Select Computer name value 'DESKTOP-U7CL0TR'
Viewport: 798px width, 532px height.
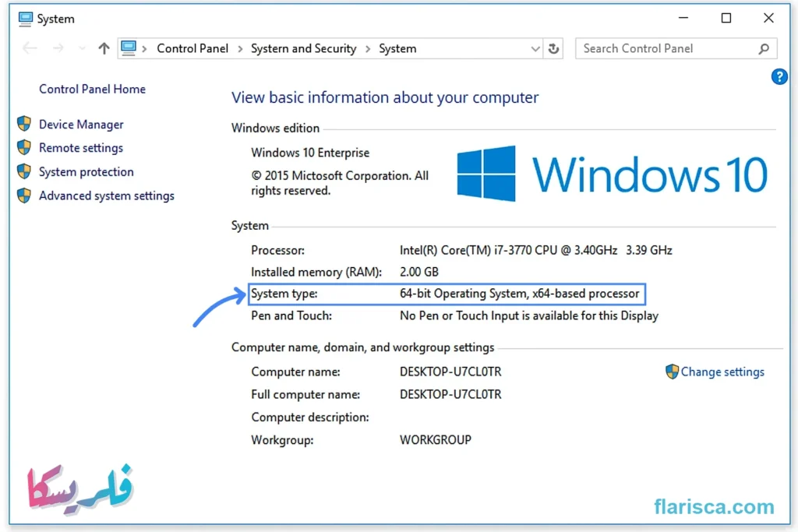(450, 372)
